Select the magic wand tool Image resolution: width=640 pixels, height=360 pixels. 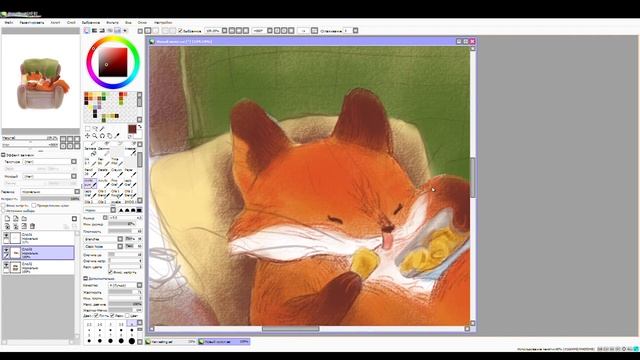[x=102, y=129]
